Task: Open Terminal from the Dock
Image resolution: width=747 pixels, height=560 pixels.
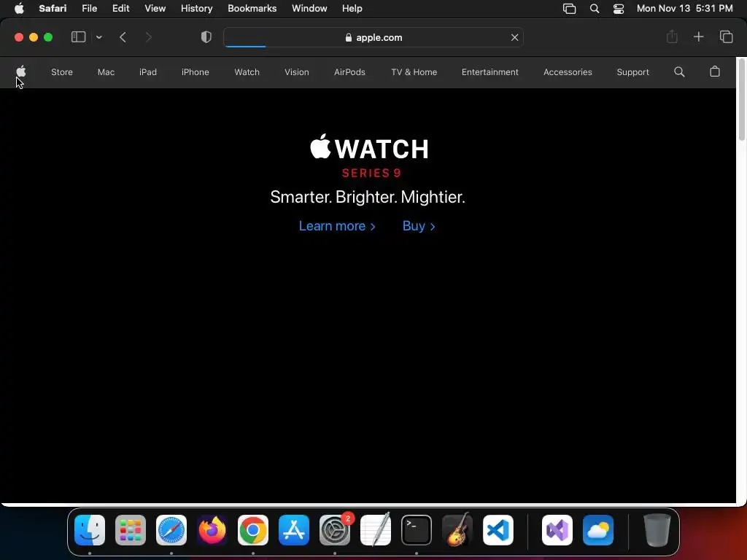Action: click(x=417, y=530)
